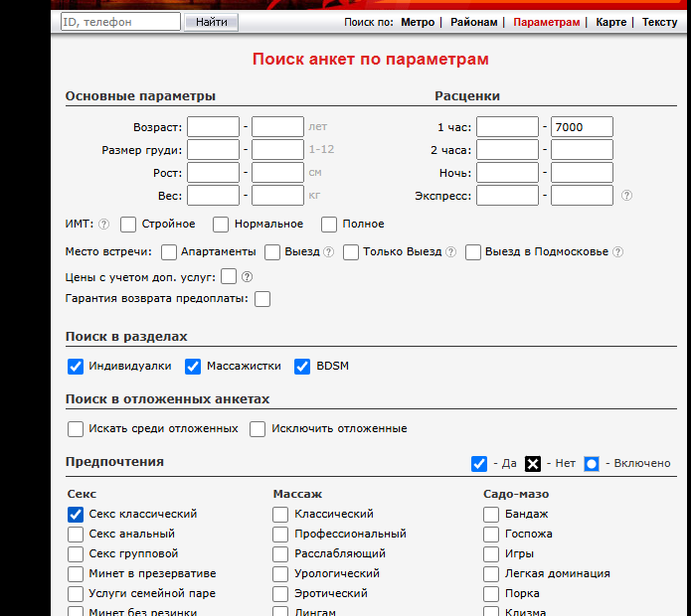Search by Метро link
Screen dimensions: 691x616
click(x=418, y=22)
